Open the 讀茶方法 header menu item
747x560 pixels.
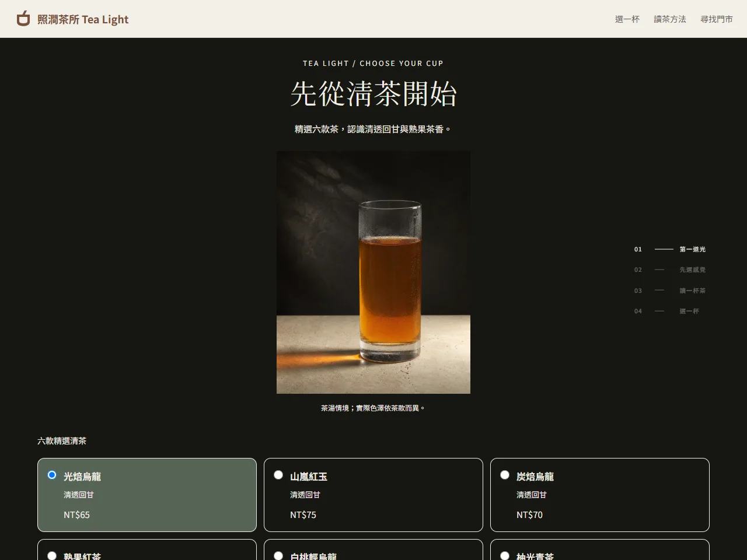(670, 19)
